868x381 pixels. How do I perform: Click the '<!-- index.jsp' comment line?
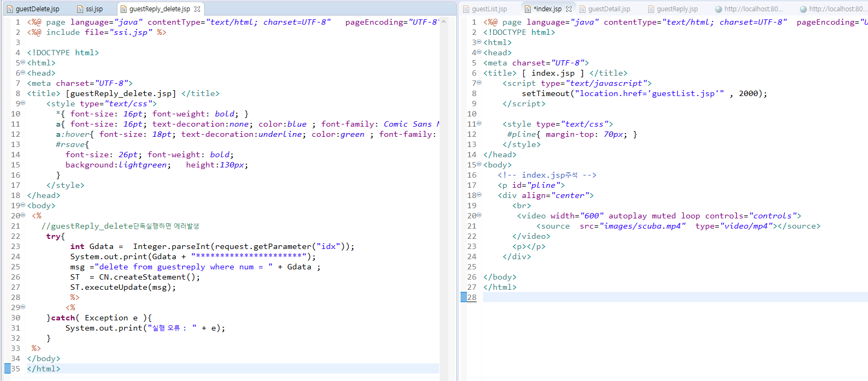pos(547,175)
